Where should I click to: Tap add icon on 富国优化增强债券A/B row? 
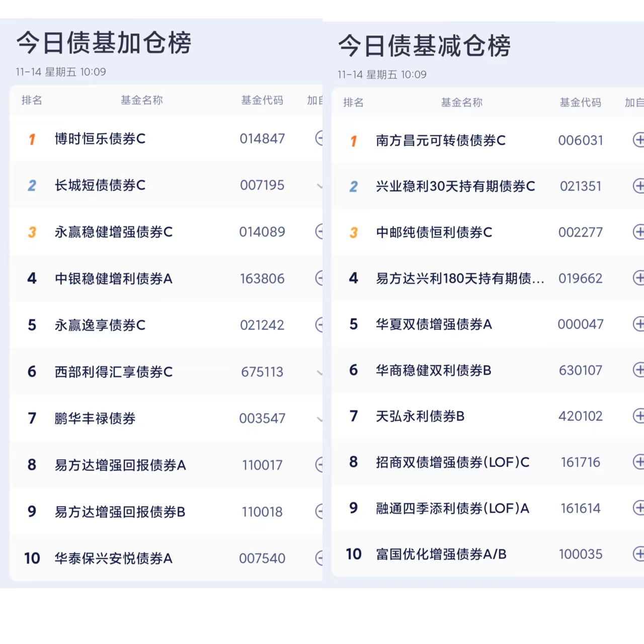(638, 554)
